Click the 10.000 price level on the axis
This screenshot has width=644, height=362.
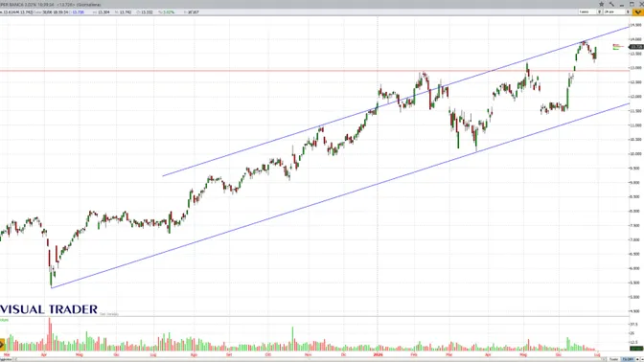coord(635,154)
